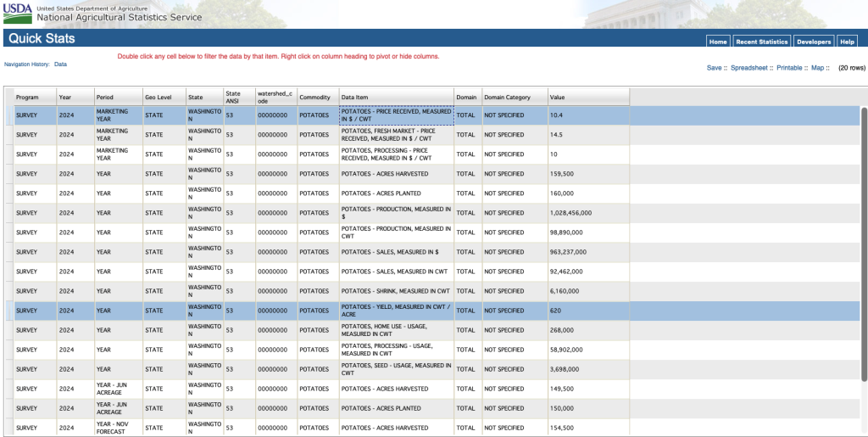The height and width of the screenshot is (437, 868).
Task: Click the Data Item column header
Action: pyautogui.click(x=397, y=97)
